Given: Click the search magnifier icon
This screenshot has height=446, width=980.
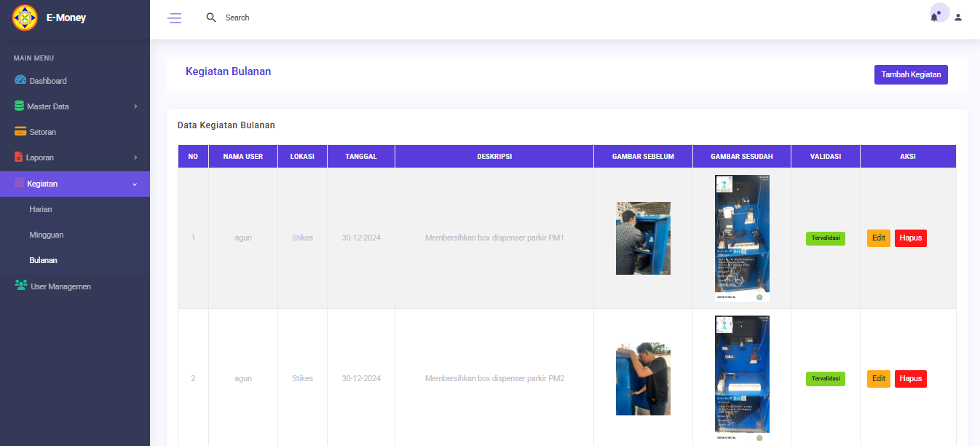Looking at the screenshot, I should 211,17.
